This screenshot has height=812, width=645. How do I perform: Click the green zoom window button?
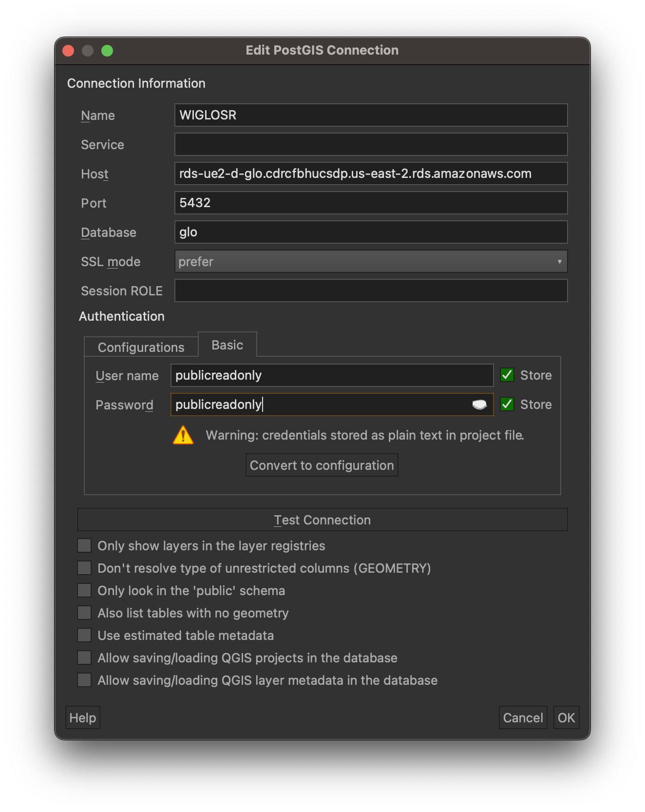click(x=107, y=51)
